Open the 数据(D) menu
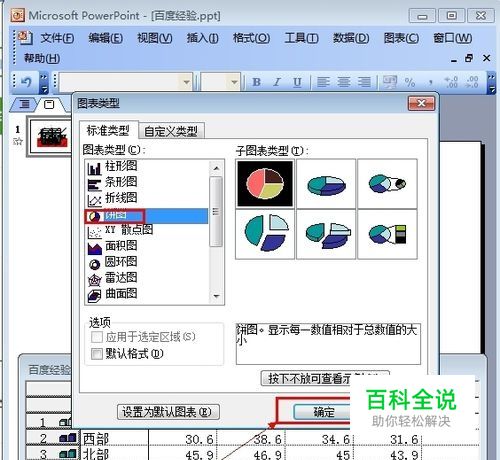Viewport: 500px width, 460px height. pyautogui.click(x=351, y=38)
